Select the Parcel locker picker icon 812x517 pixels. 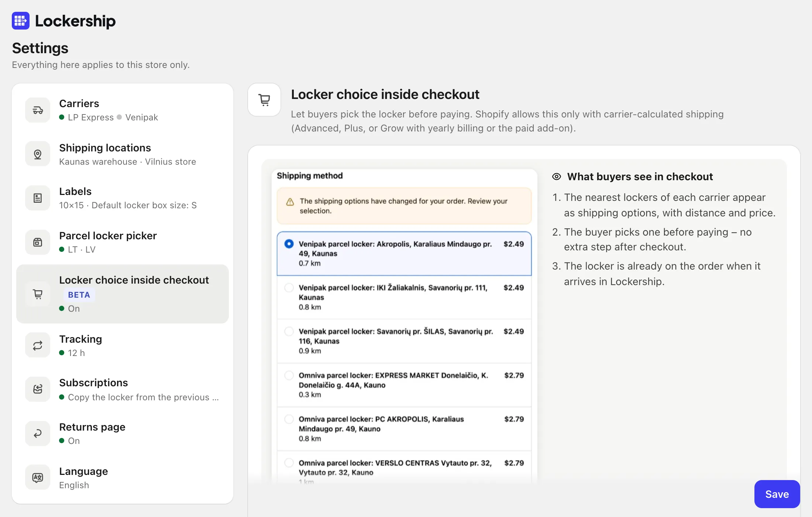pos(38,242)
